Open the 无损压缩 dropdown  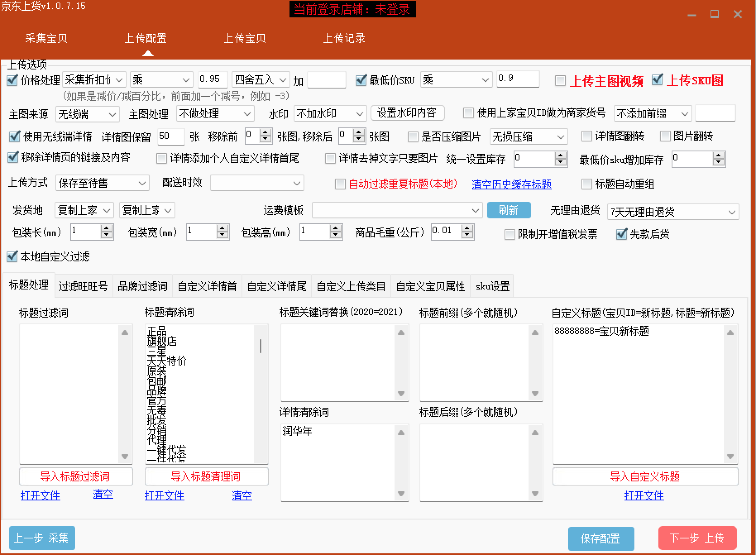coord(529,136)
